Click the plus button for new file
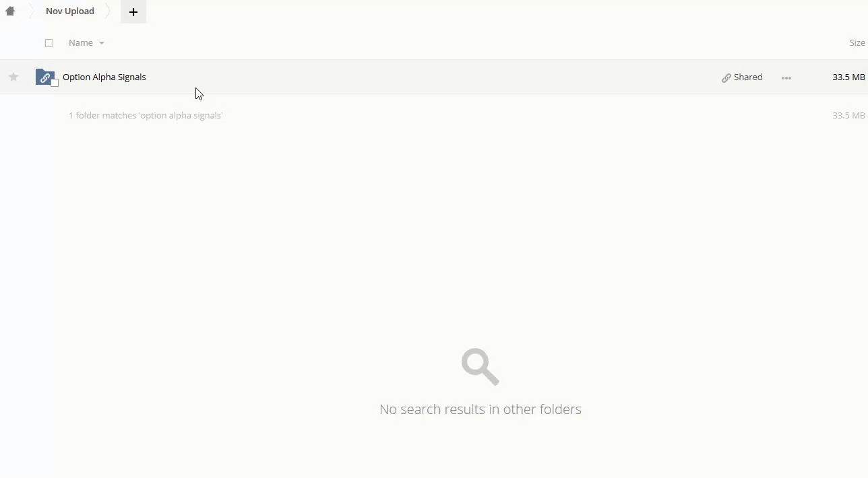Viewport: 868px width, 478px height. pyautogui.click(x=133, y=11)
